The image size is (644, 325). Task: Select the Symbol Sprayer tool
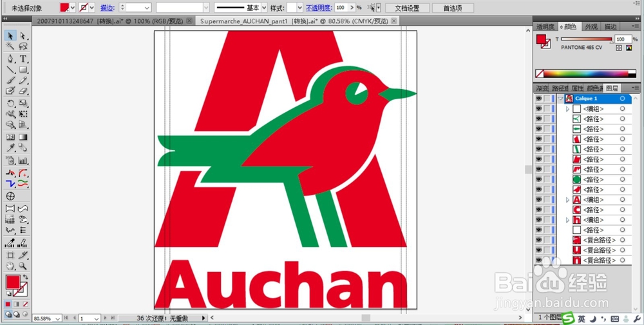10,161
